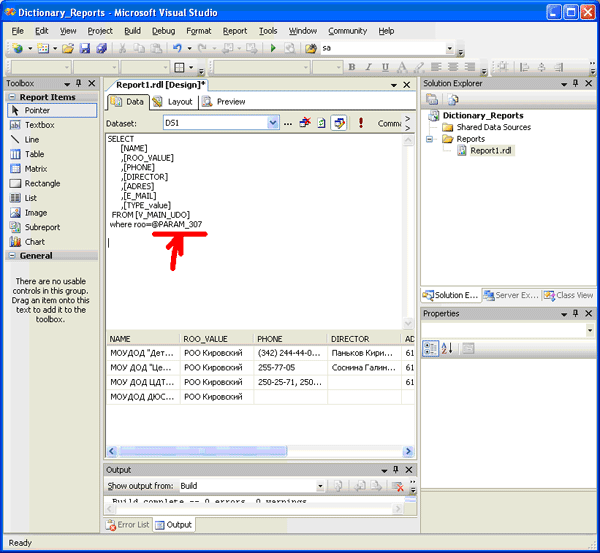Switch to the Class View tab

569,295
